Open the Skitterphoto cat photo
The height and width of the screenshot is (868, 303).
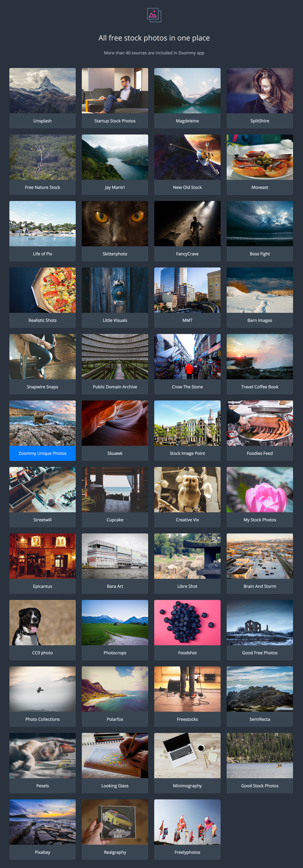[115, 224]
